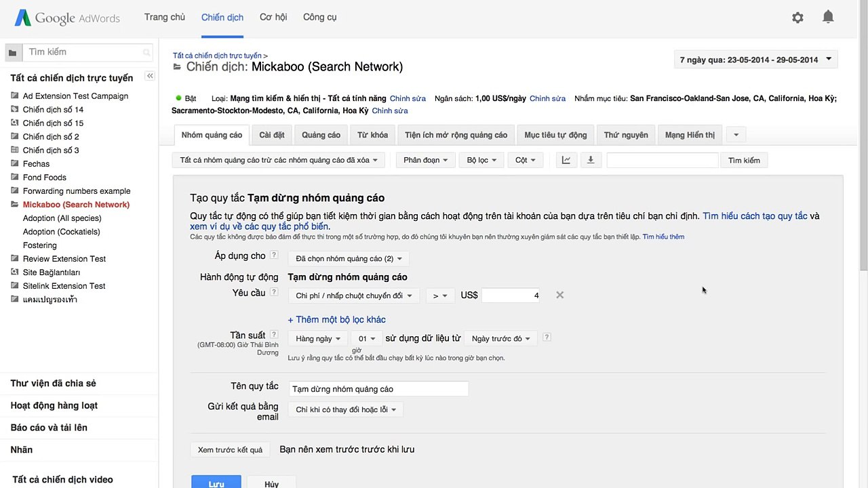Select Fostering ad group

point(39,245)
